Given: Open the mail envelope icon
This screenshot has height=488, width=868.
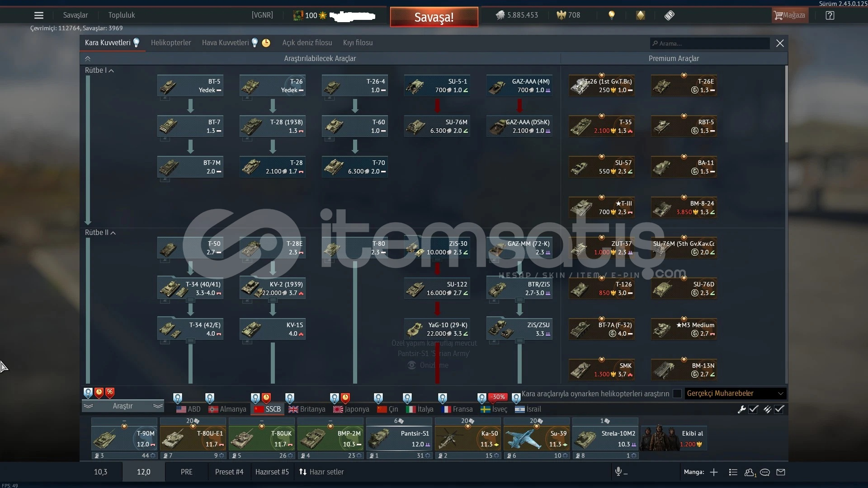Looking at the screenshot, I should coord(781,472).
